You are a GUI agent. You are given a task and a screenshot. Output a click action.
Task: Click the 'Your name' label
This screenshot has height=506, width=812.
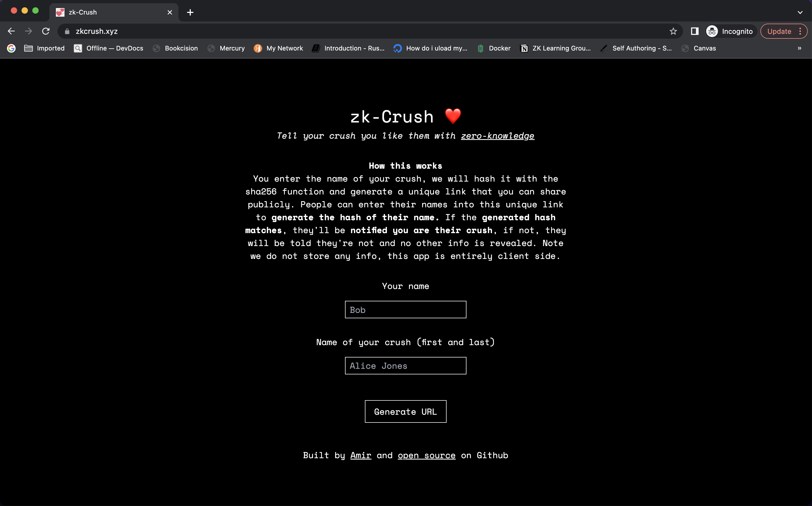(x=405, y=286)
